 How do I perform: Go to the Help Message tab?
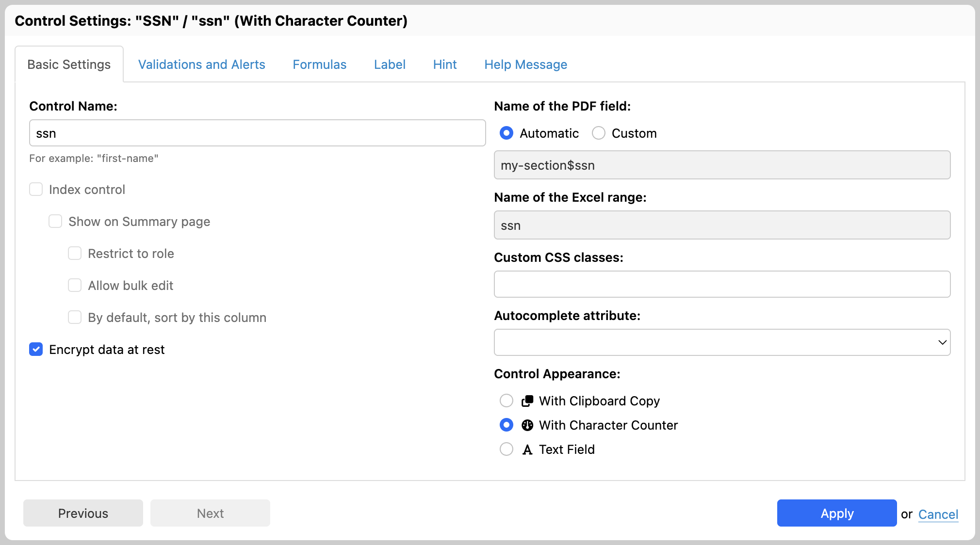(525, 64)
